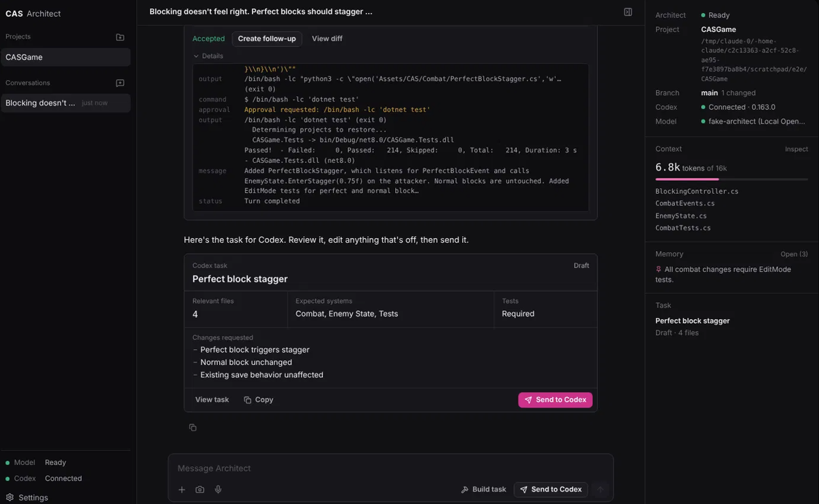Screen dimensions: 819x504
Task: Copy the message using the icon below the task card
Action: [x=192, y=428]
